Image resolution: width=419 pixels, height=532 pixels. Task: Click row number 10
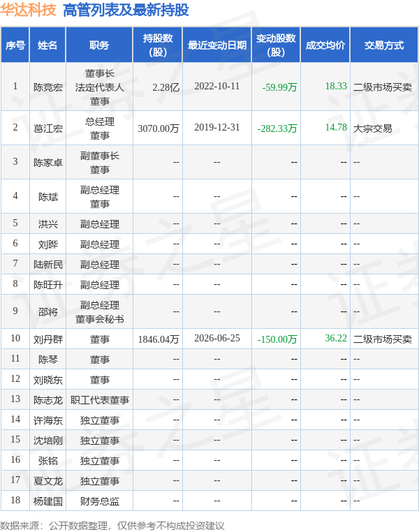15,339
